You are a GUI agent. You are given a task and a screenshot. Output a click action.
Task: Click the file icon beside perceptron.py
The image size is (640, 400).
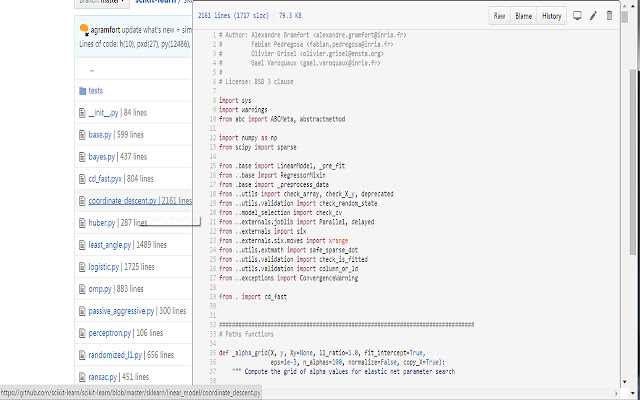82,333
